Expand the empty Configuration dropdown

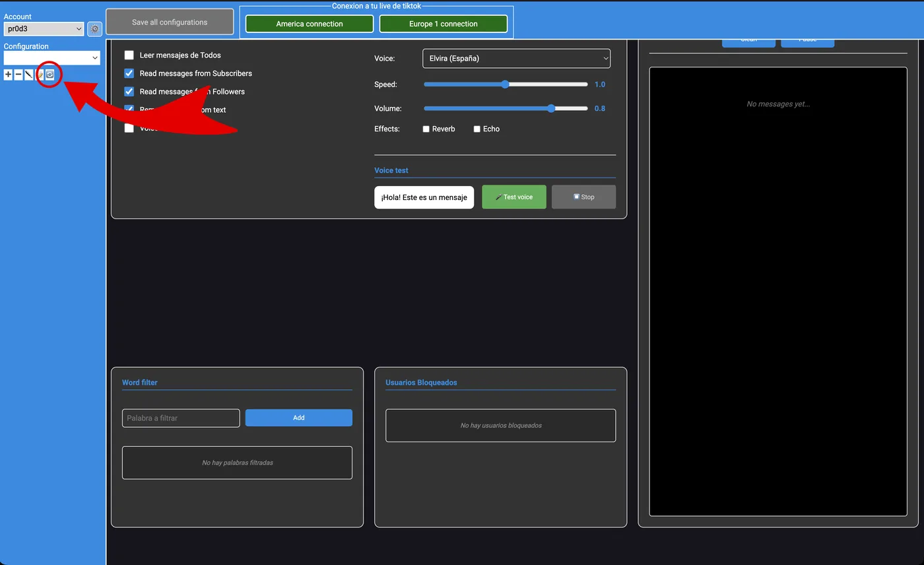[51, 58]
